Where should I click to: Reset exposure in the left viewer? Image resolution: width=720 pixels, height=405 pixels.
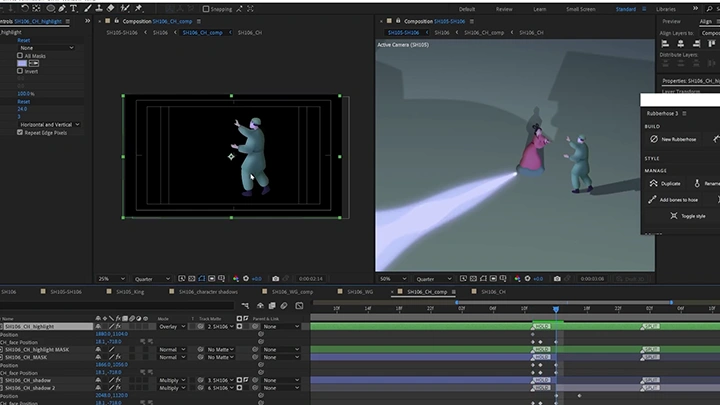[246, 279]
